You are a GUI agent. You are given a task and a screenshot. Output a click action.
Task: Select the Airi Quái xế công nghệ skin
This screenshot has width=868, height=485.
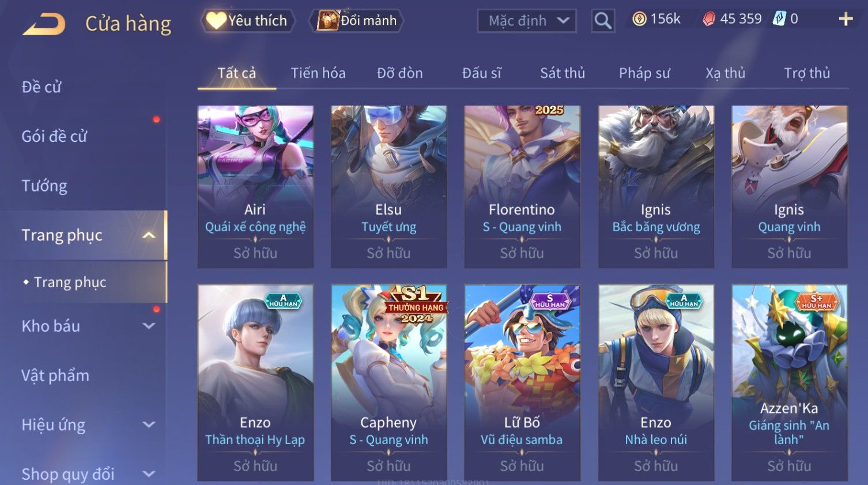tap(255, 186)
